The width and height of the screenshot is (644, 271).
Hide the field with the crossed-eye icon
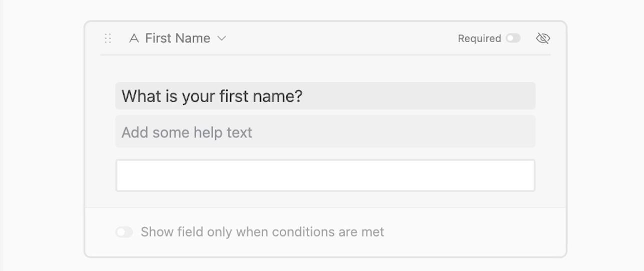point(543,38)
